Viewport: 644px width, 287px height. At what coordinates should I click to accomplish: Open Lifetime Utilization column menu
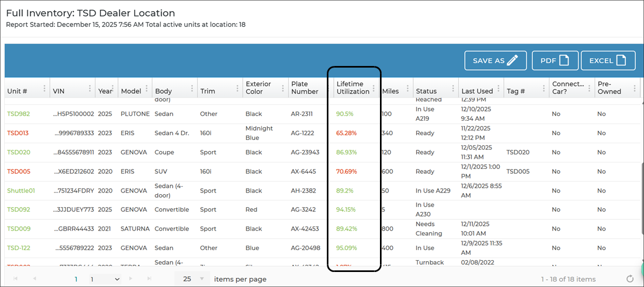pos(374,89)
